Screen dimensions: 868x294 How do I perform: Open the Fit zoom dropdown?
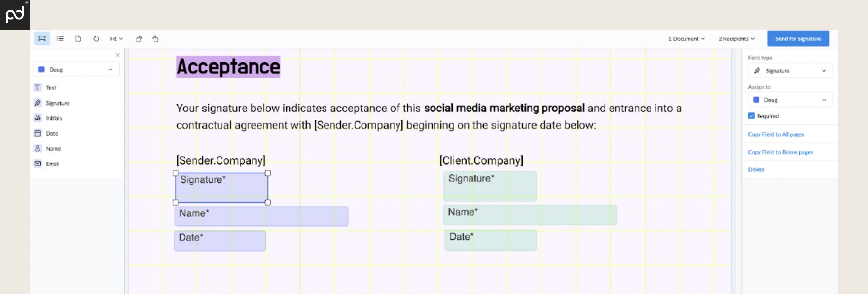click(x=116, y=39)
